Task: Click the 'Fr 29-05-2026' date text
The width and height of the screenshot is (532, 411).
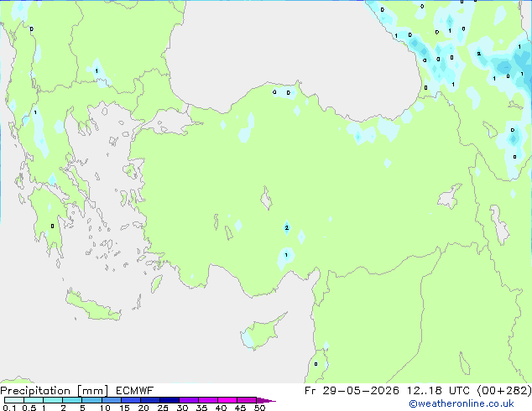Action: (352, 391)
